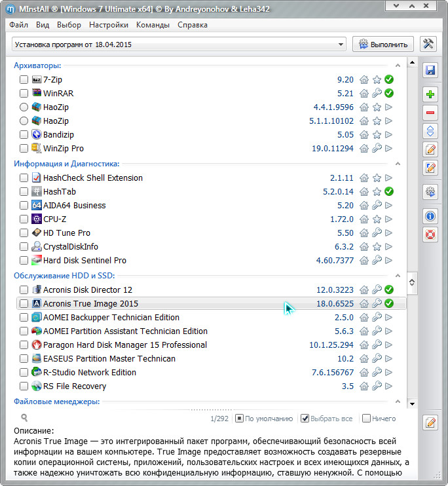Viewport: 448px width, 486px height.
Task: Collapse the 'Информация и Диагностика' group
Action: point(398,164)
